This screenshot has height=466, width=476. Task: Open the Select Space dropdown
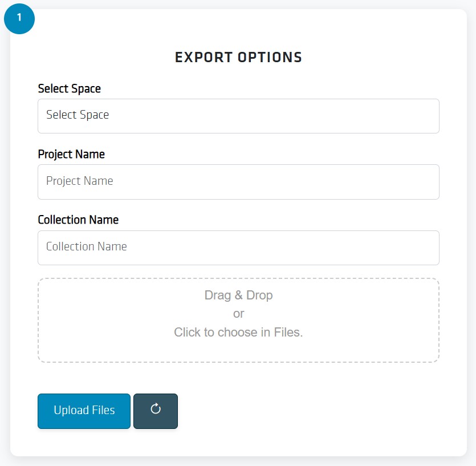238,116
